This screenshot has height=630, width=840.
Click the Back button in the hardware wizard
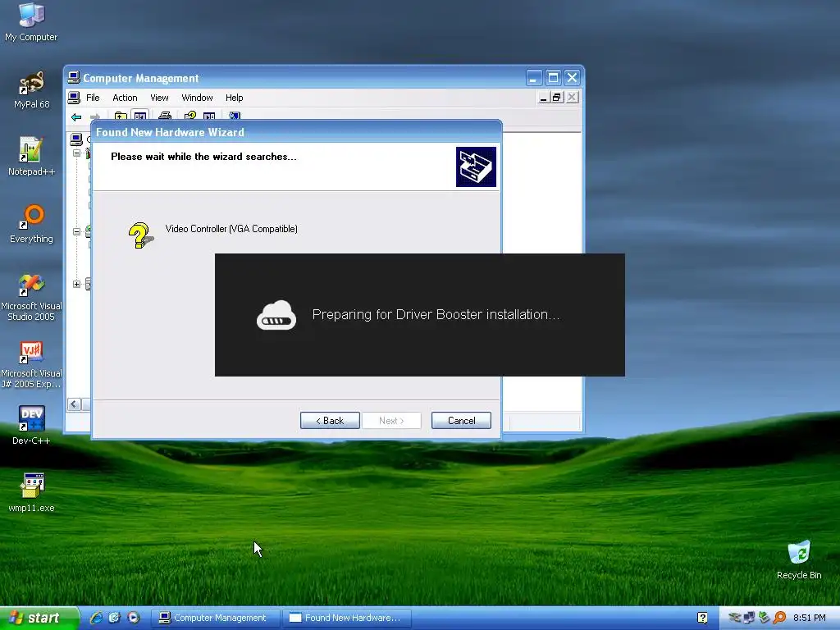[x=330, y=421]
